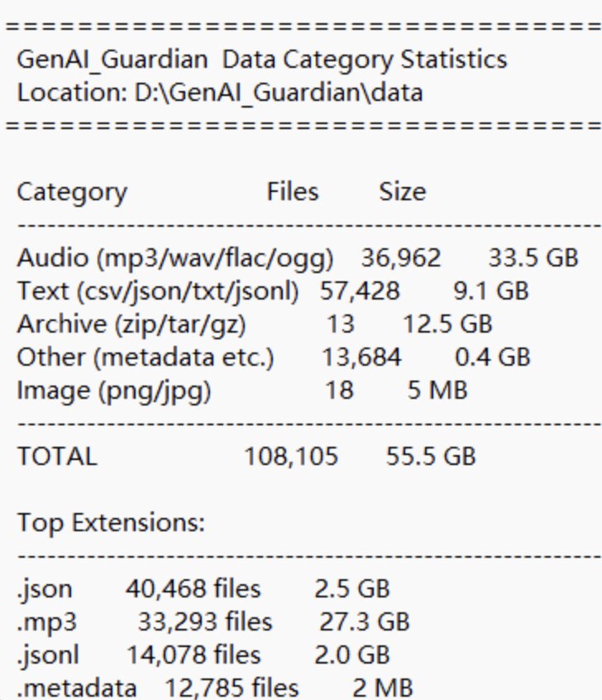The width and height of the screenshot is (602, 700).
Task: Click the Audio (mp3/wav/flac/ogg) row label
Action: click(175, 258)
